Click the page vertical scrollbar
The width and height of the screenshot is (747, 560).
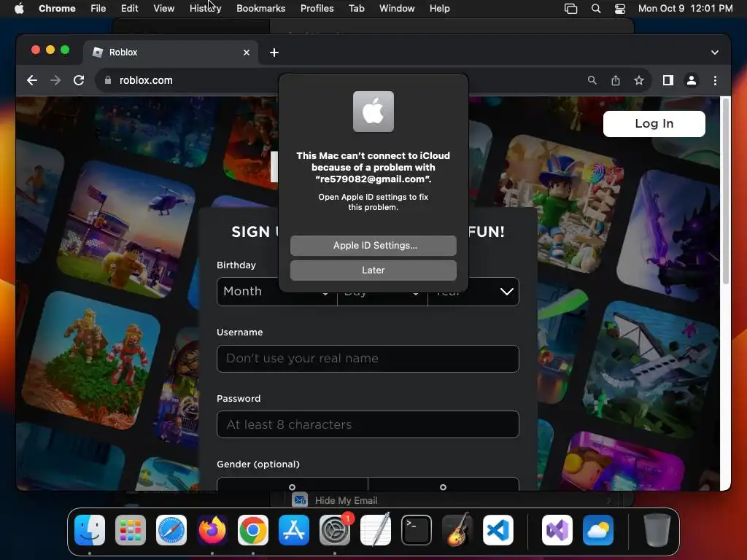point(726,190)
